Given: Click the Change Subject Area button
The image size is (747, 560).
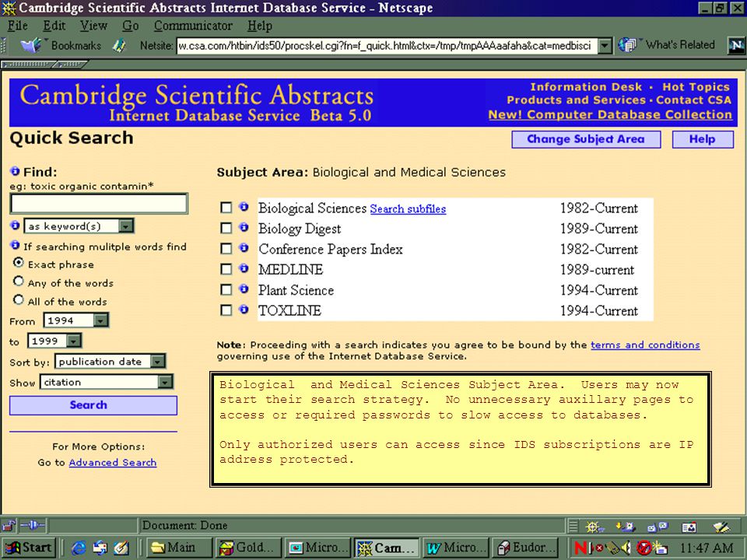Looking at the screenshot, I should coord(586,139).
